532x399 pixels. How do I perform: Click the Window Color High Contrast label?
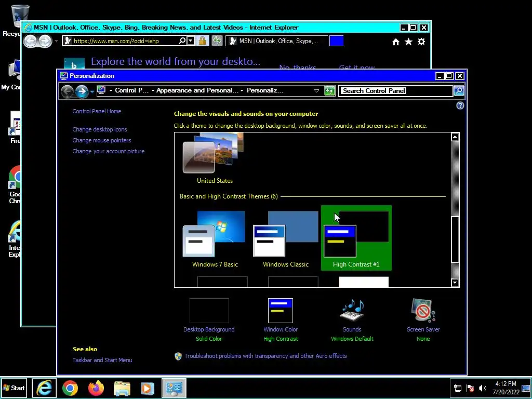(281, 339)
